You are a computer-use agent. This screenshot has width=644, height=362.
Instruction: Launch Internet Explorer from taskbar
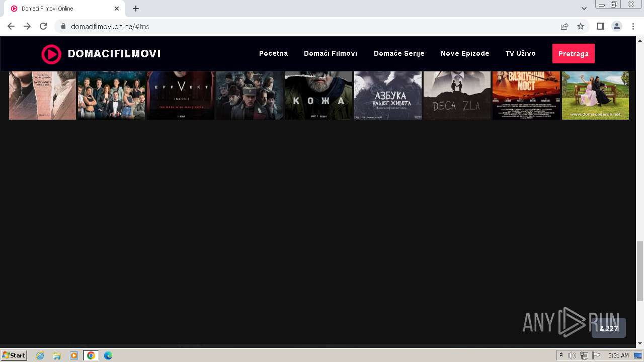coord(40,355)
